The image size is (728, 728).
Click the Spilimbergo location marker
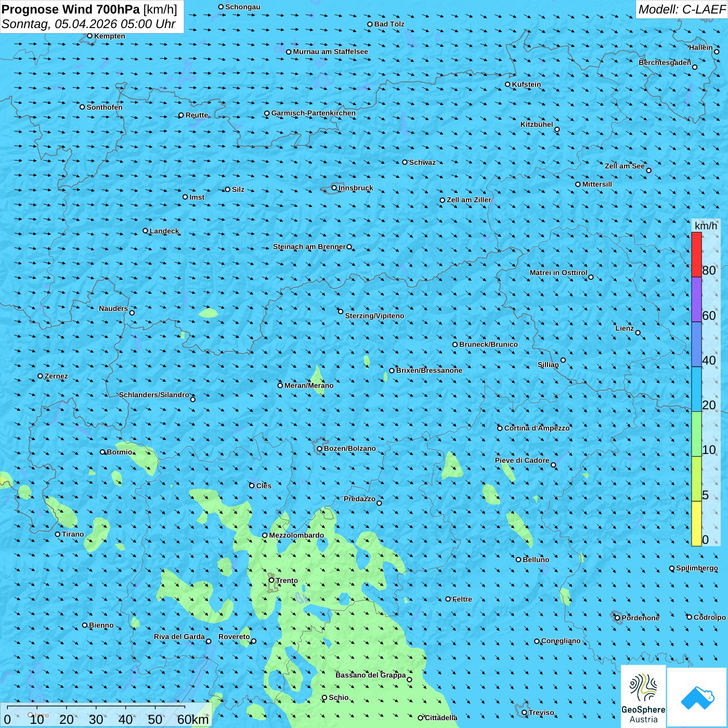tap(672, 568)
